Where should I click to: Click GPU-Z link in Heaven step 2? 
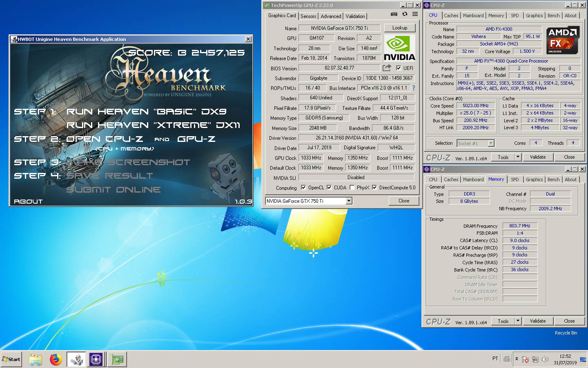coord(196,139)
